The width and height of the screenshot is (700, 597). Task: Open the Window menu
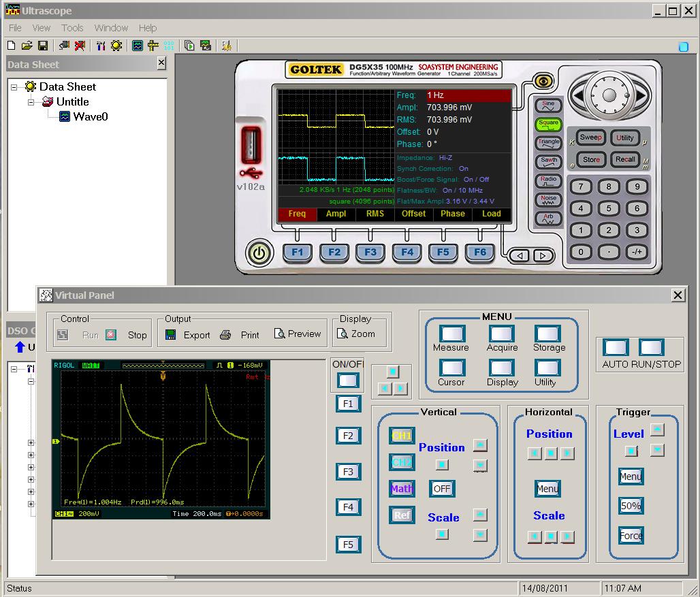pyautogui.click(x=111, y=28)
